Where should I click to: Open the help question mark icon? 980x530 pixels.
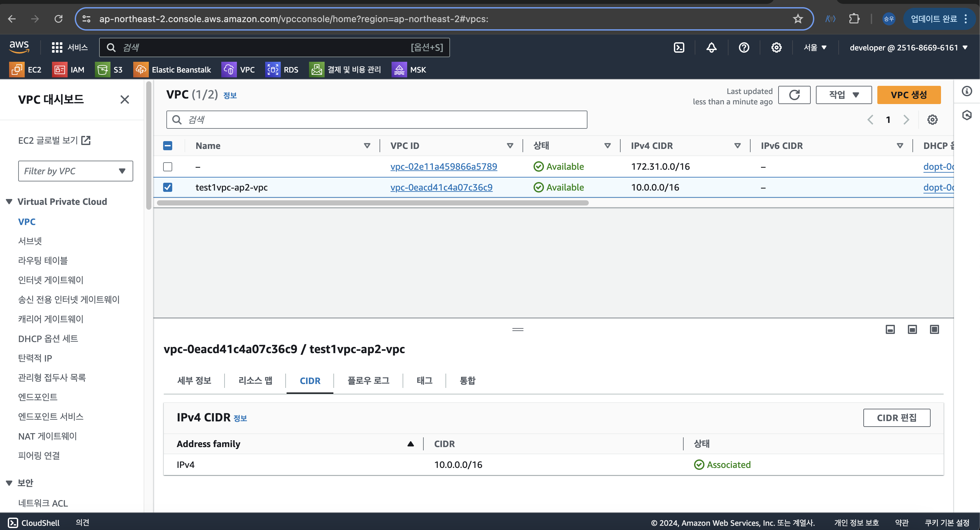(744, 47)
